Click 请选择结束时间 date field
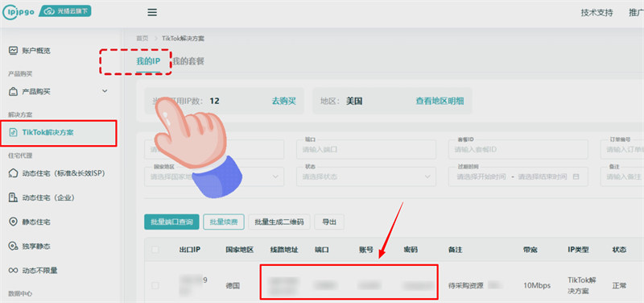The width and height of the screenshot is (644, 303). point(543,176)
